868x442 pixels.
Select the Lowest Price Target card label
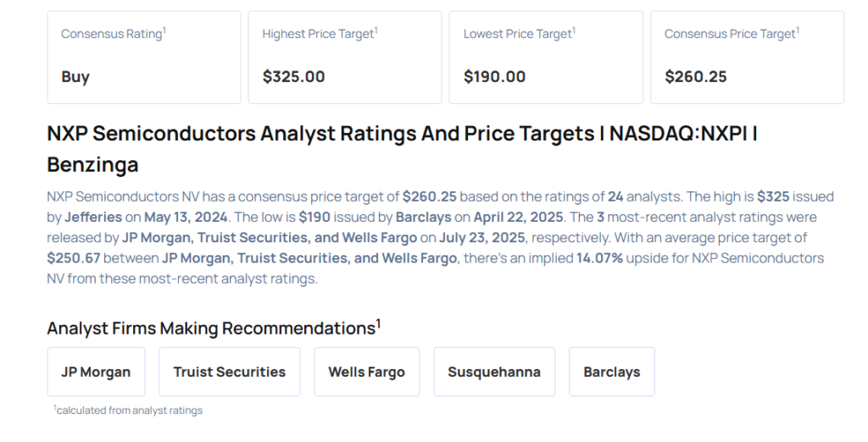[519, 34]
